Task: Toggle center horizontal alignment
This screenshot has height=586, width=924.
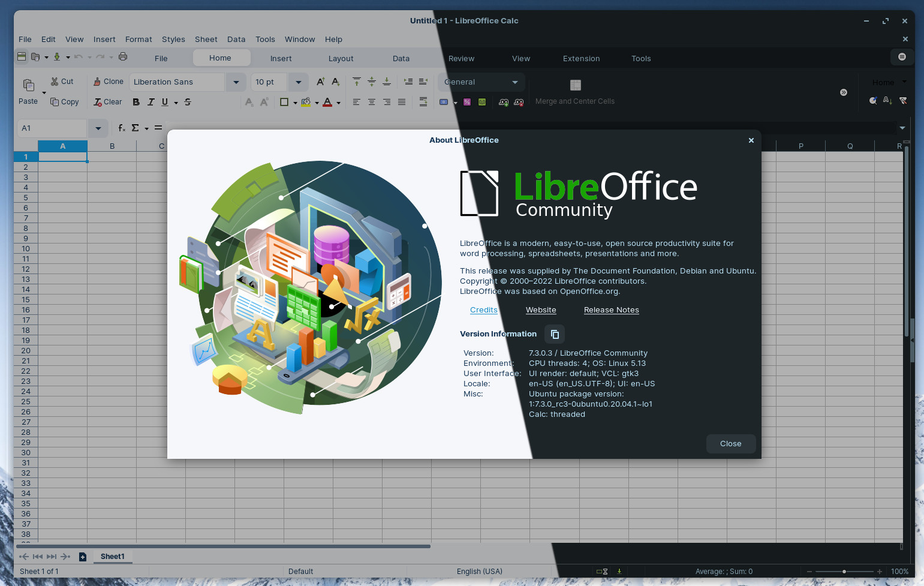Action: click(372, 102)
